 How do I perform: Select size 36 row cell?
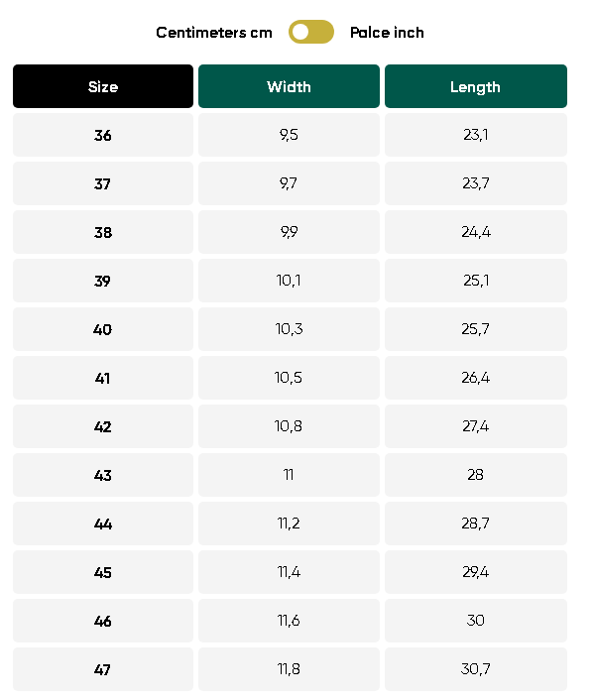tap(103, 135)
